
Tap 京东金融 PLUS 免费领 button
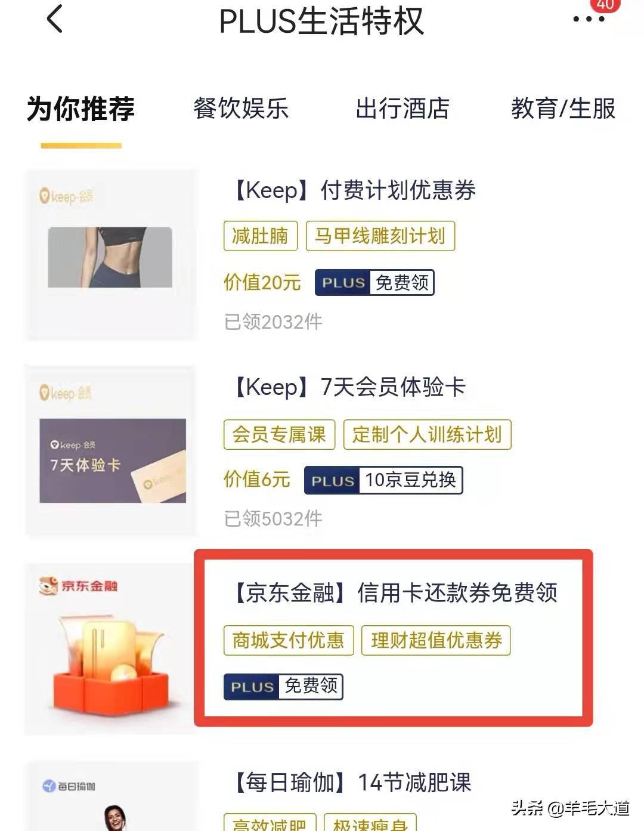click(283, 686)
